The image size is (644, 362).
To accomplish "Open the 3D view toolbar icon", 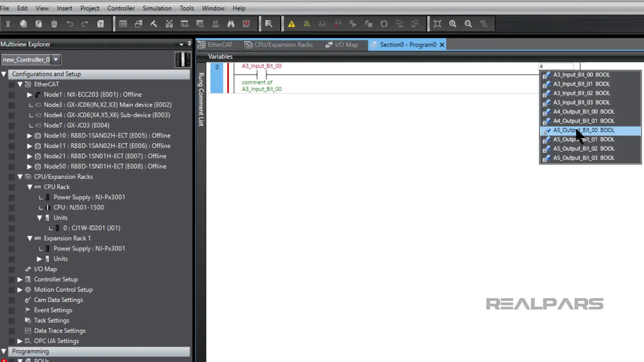I will coord(123,24).
